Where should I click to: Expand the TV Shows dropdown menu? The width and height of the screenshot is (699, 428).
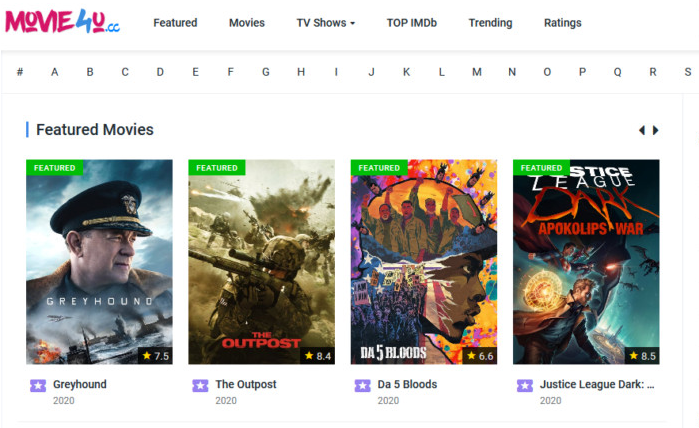tap(325, 23)
